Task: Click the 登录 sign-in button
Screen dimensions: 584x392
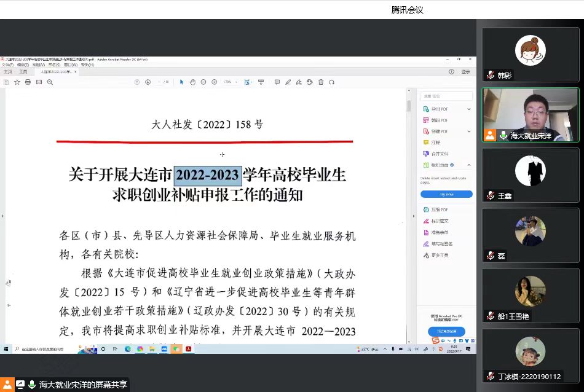Action: [x=465, y=72]
